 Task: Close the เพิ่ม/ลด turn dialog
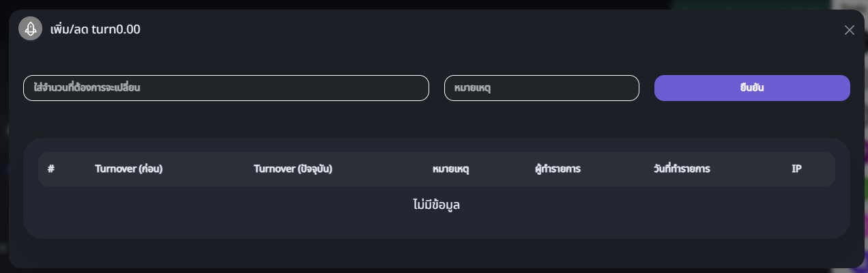pos(849,30)
